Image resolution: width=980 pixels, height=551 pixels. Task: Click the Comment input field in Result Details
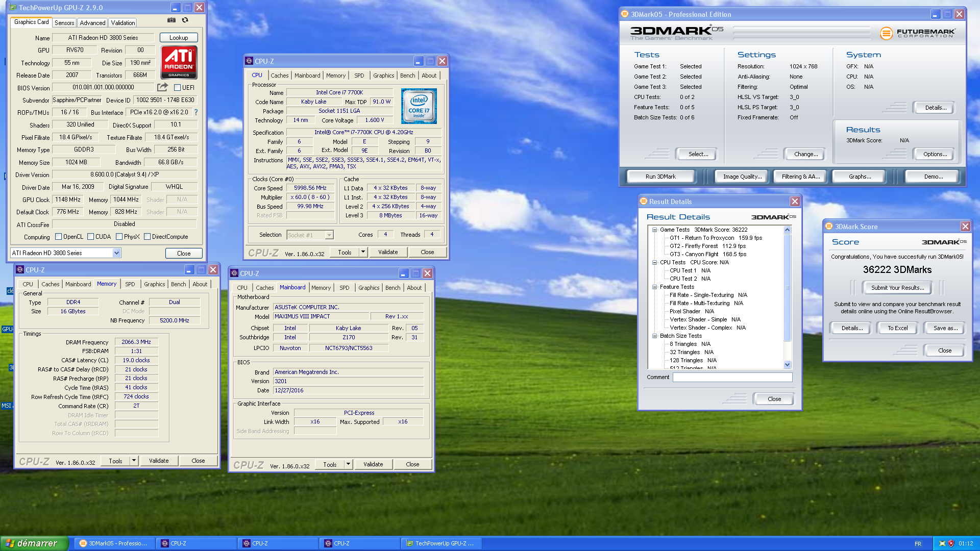coord(732,378)
